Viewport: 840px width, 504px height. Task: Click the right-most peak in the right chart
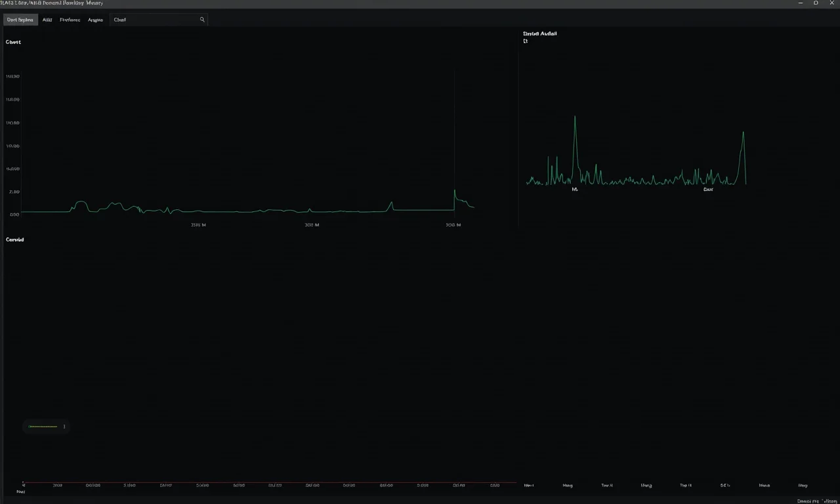click(743, 134)
